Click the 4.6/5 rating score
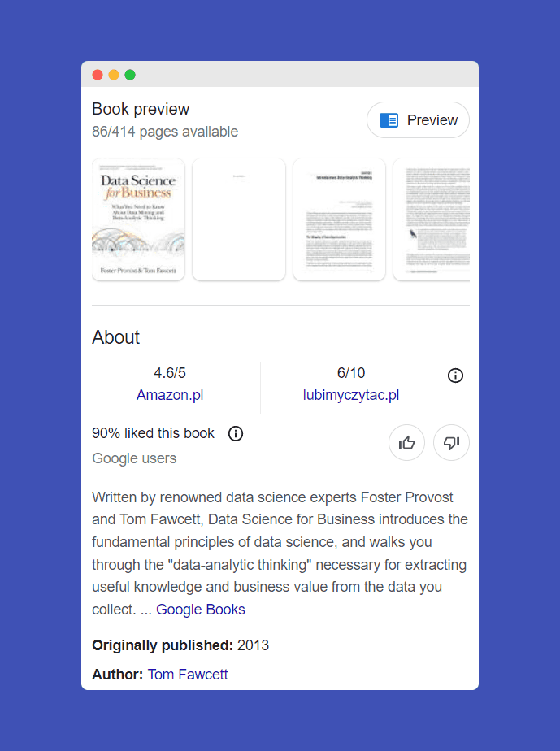 [170, 373]
